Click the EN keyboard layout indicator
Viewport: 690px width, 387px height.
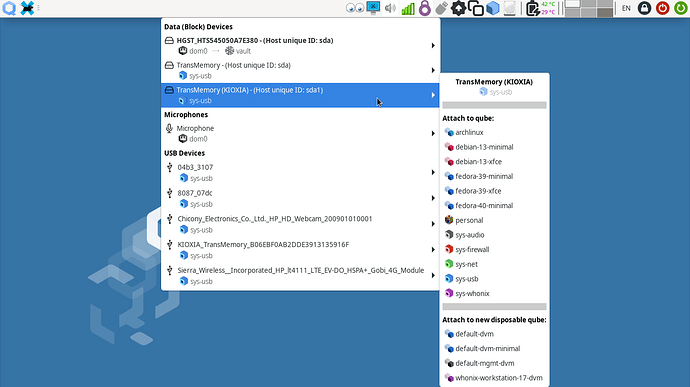626,8
